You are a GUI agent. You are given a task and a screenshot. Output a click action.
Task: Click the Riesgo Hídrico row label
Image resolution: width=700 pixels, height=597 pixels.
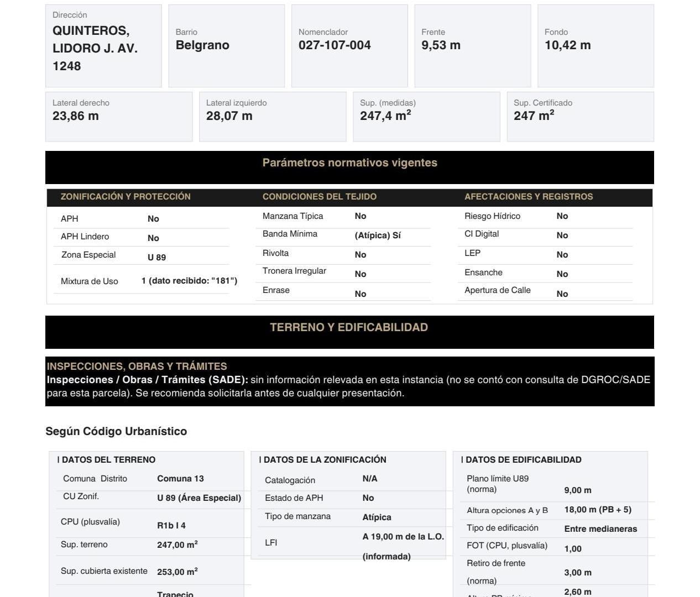[x=492, y=216]
